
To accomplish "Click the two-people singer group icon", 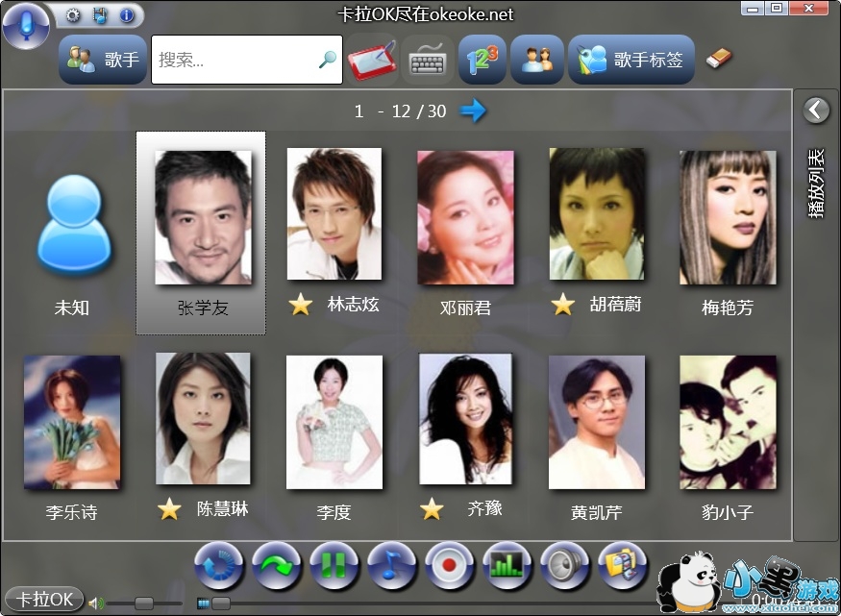I will click(537, 60).
